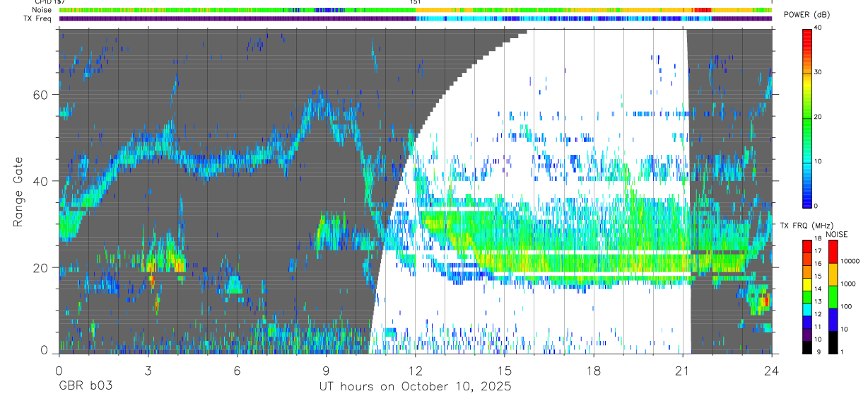868x401 pixels.
Task: Click the Range Gate y-axis title
Action: tap(19, 192)
